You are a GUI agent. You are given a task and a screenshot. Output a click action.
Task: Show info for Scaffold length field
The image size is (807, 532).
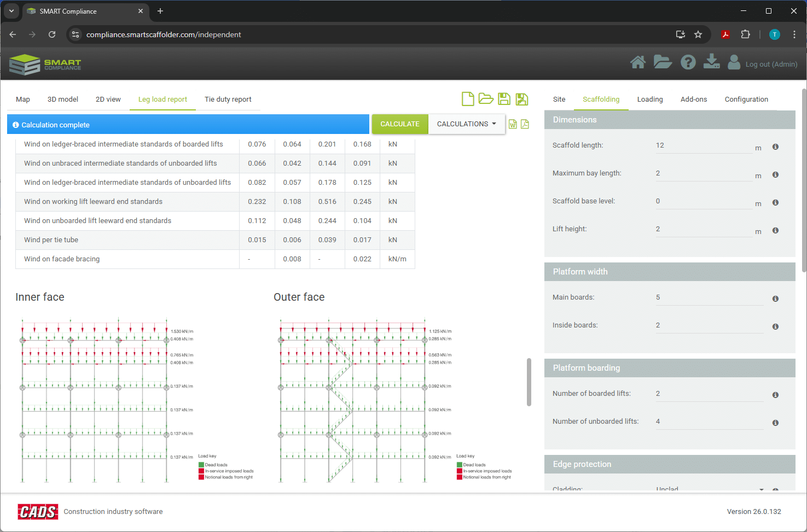(775, 147)
